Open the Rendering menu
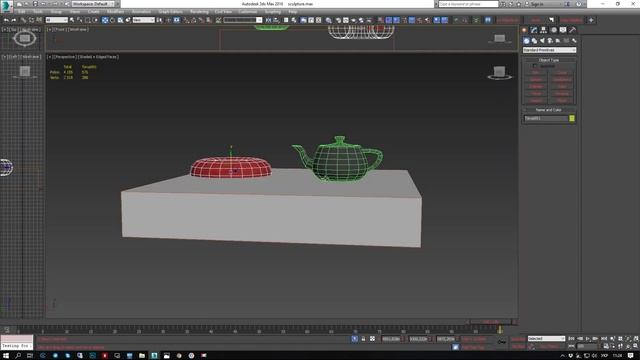The image size is (640, 360). click(199, 12)
